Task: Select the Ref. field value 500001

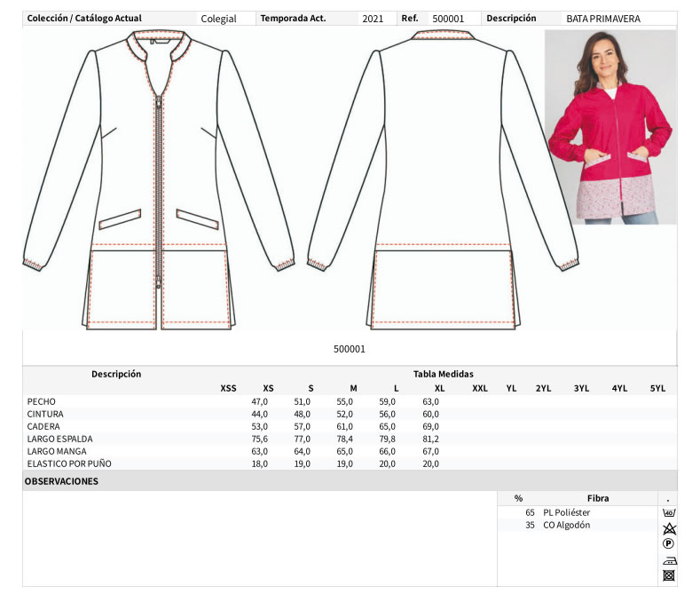Action: 448,19
